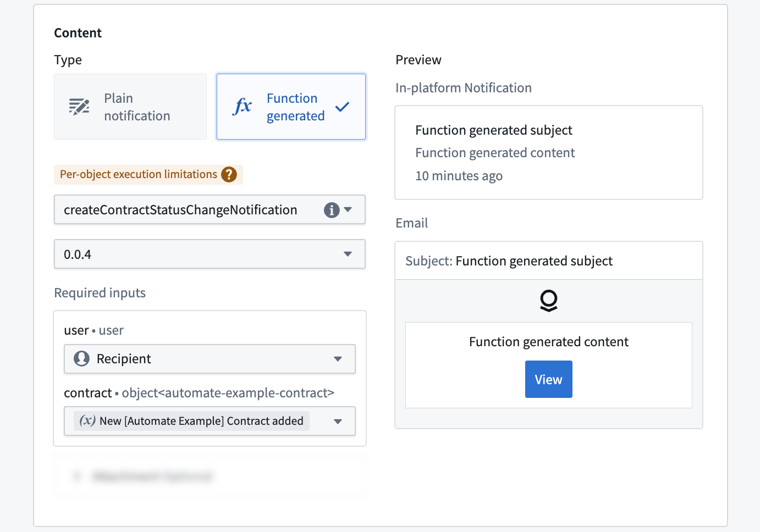Expand the function dropdown caret arrow

348,209
